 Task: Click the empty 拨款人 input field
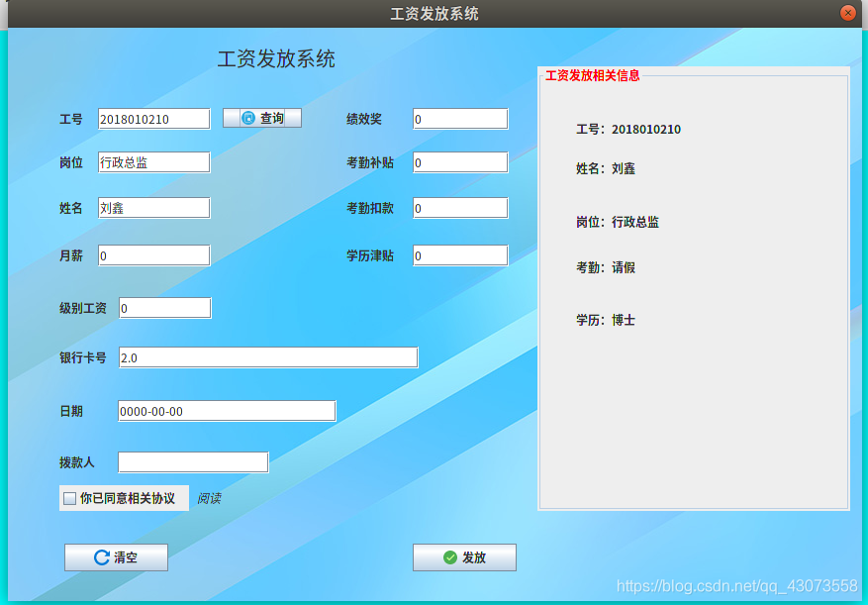point(193,462)
